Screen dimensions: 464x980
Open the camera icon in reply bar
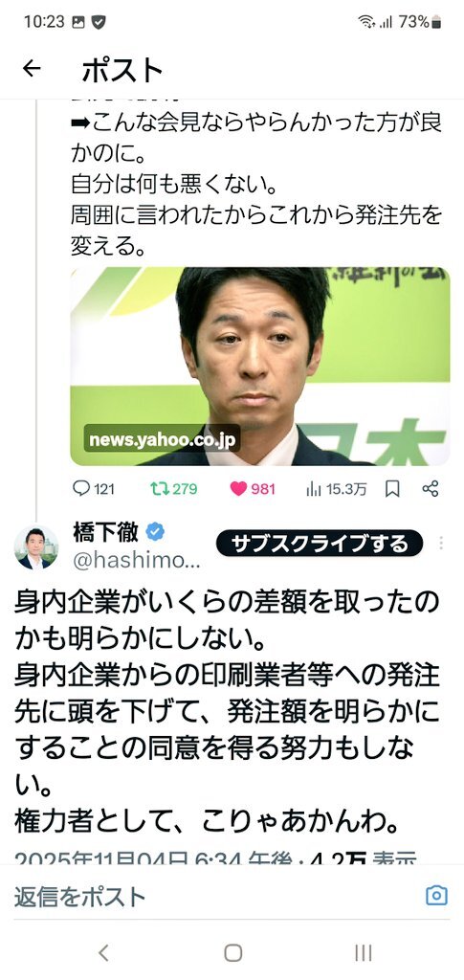click(436, 895)
